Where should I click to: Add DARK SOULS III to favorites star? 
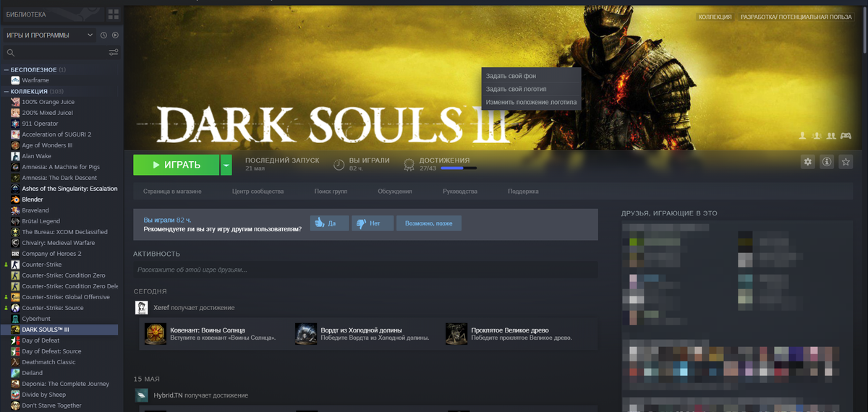[x=846, y=162]
